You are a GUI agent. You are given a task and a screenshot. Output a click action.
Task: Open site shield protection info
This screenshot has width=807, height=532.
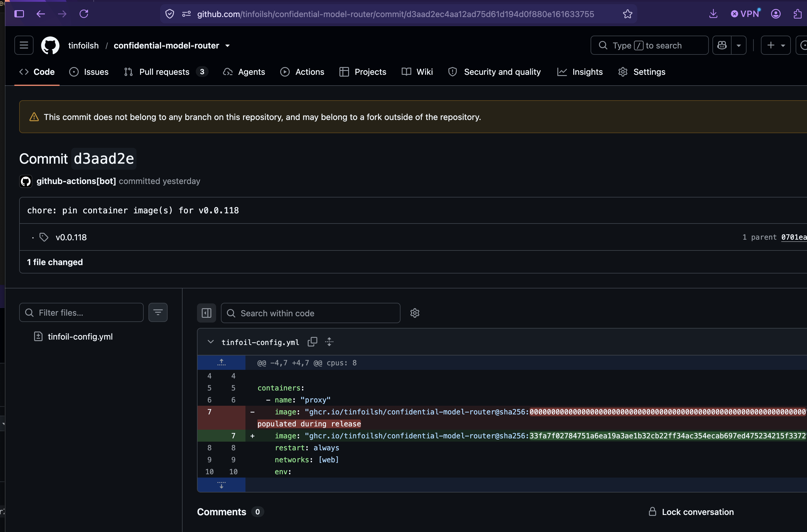170,14
